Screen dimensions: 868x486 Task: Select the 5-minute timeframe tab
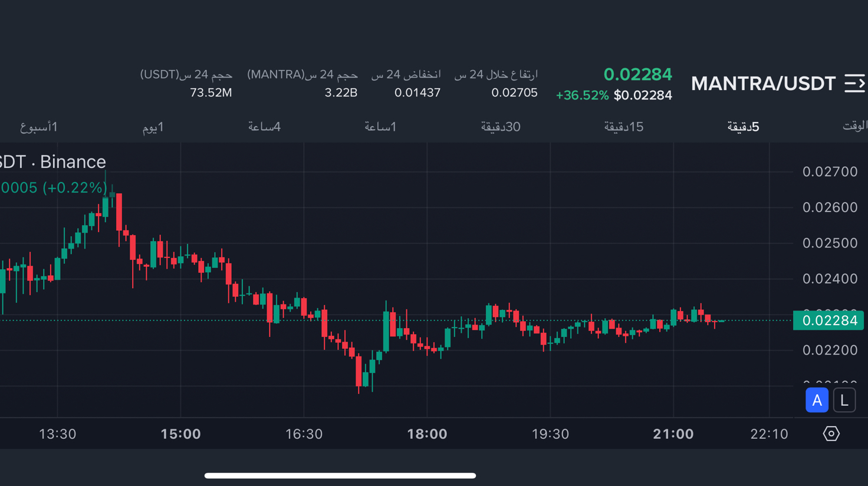[743, 127]
